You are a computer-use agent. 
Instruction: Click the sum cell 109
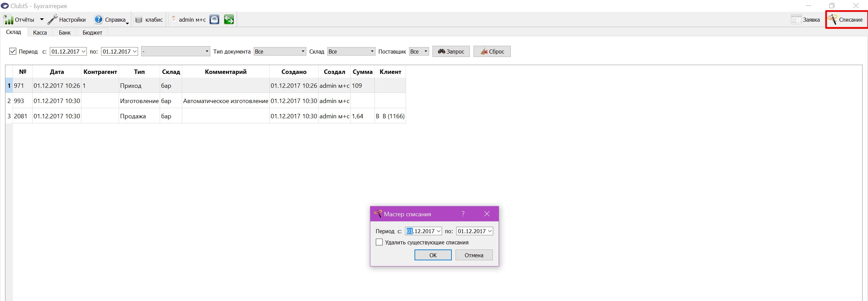(x=363, y=86)
